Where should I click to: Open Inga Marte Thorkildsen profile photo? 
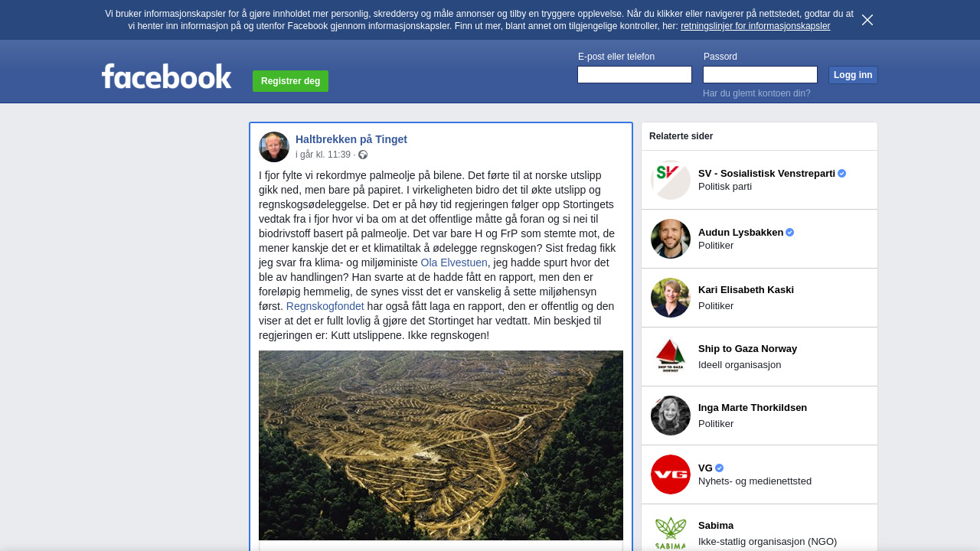671,416
